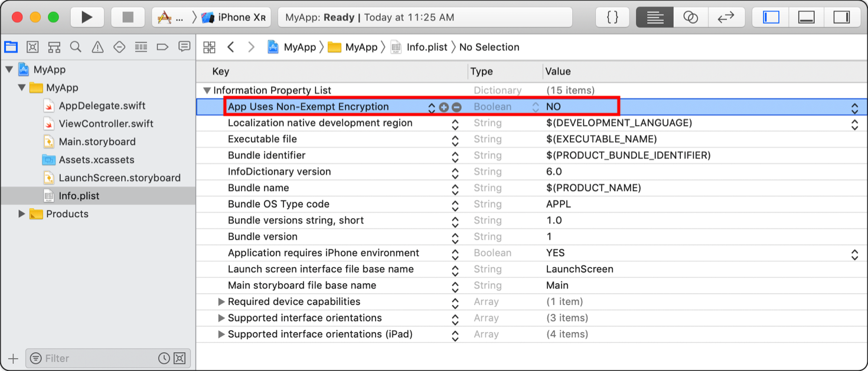Show the Issue navigator warning icon
The image size is (868, 371).
[97, 47]
